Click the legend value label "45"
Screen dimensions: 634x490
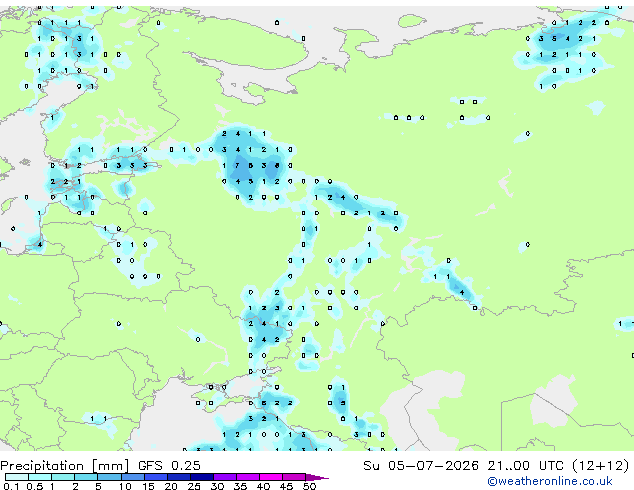[286, 486]
